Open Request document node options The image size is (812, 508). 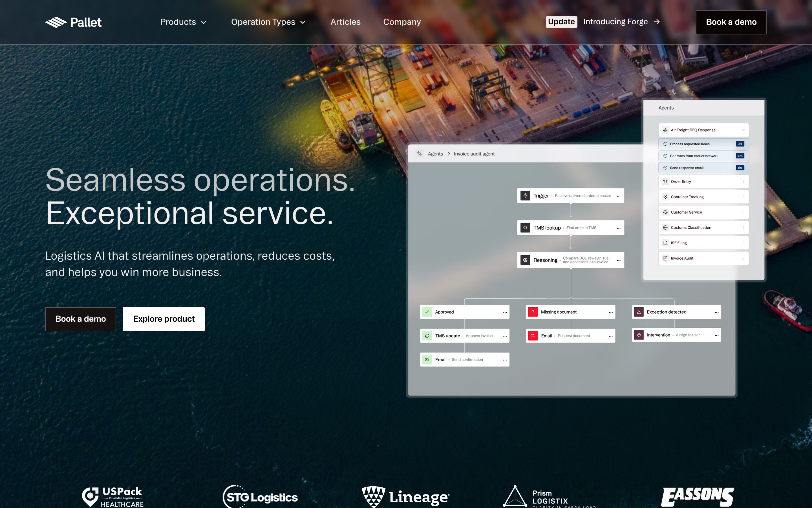click(611, 336)
